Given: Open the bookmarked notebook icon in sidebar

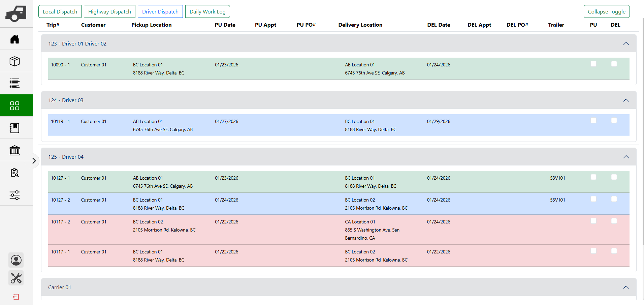Looking at the screenshot, I should pyautogui.click(x=15, y=128).
